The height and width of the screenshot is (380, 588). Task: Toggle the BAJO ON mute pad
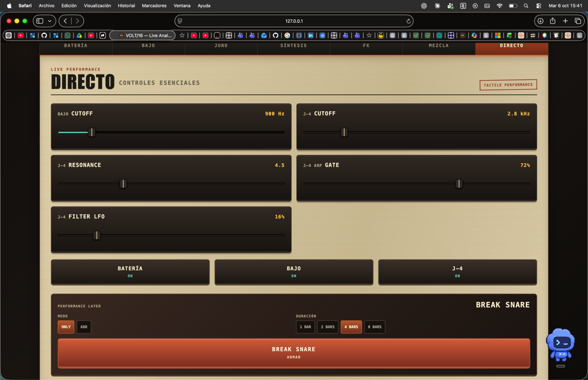294,272
